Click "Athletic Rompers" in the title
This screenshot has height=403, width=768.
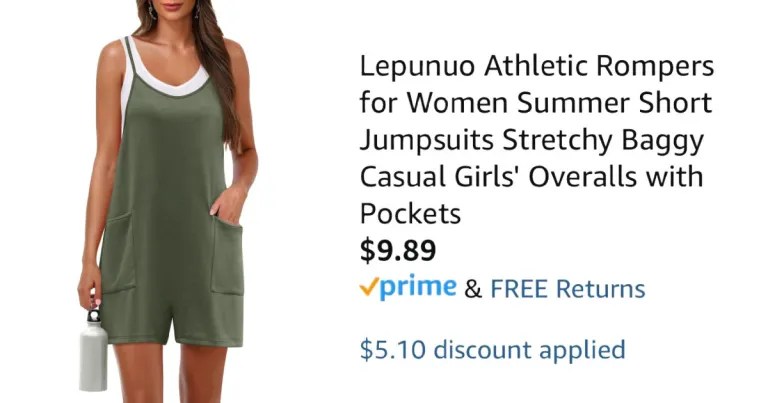(x=599, y=67)
